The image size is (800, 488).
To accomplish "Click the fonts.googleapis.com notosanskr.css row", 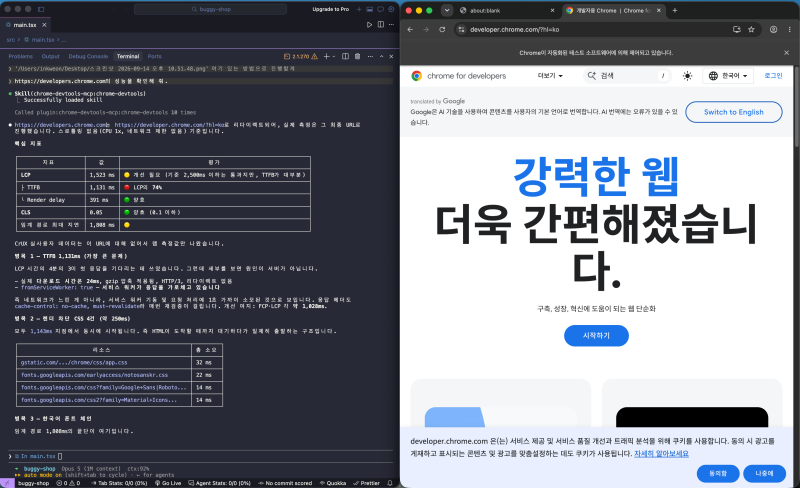I will click(119, 375).
